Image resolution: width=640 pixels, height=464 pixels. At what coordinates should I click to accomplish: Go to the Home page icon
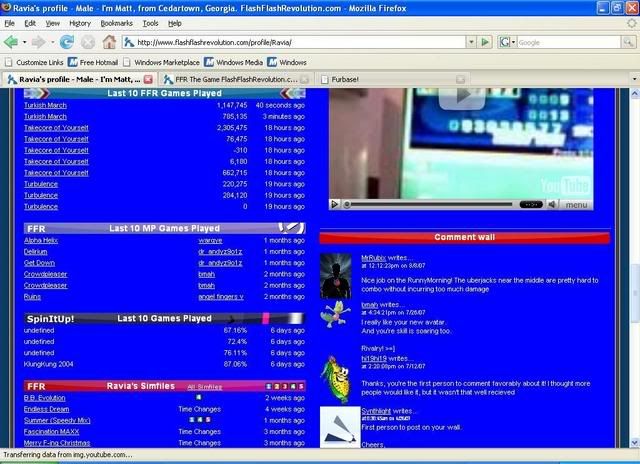pyautogui.click(x=109, y=42)
